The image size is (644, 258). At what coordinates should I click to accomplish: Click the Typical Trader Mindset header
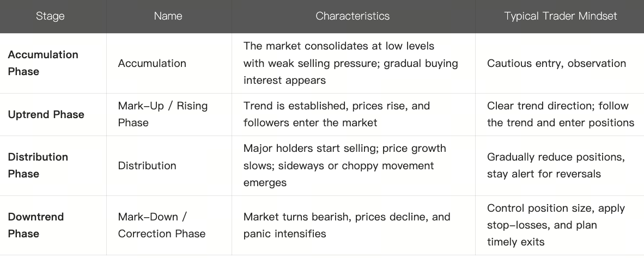tap(560, 16)
